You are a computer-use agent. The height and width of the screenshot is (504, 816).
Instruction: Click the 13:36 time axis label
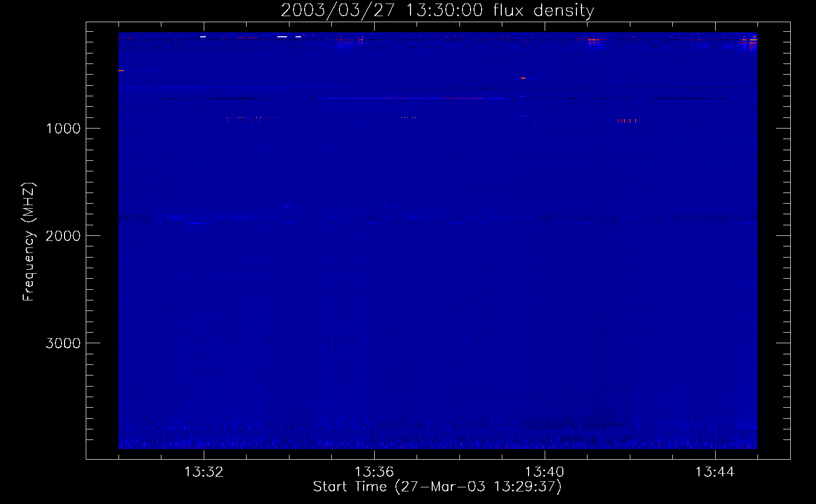374,472
